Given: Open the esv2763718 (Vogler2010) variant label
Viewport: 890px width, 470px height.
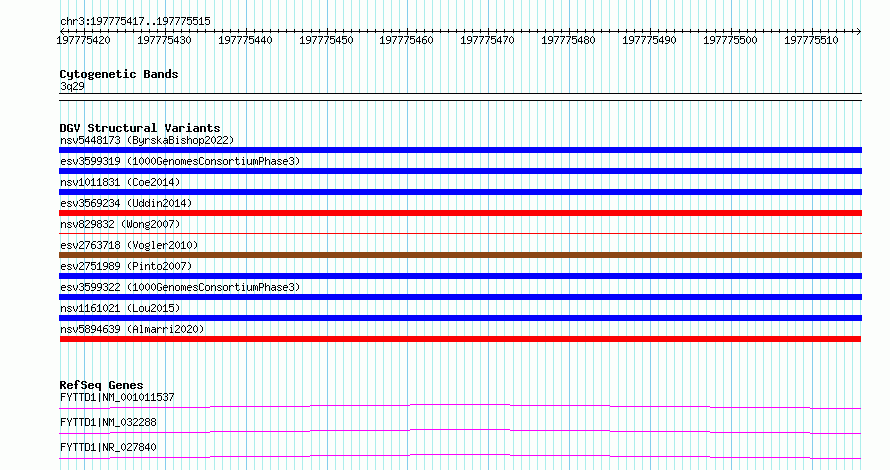Looking at the screenshot, I should tap(129, 245).
